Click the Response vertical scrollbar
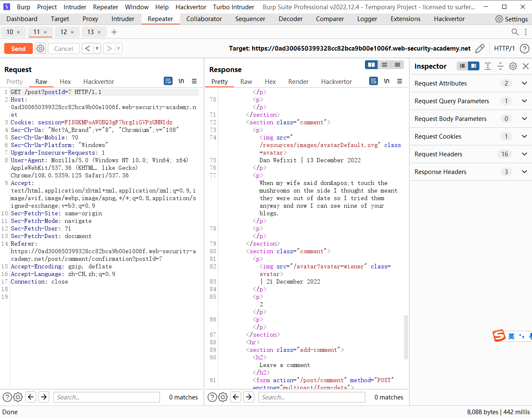This screenshot has width=532, height=418. [406, 337]
